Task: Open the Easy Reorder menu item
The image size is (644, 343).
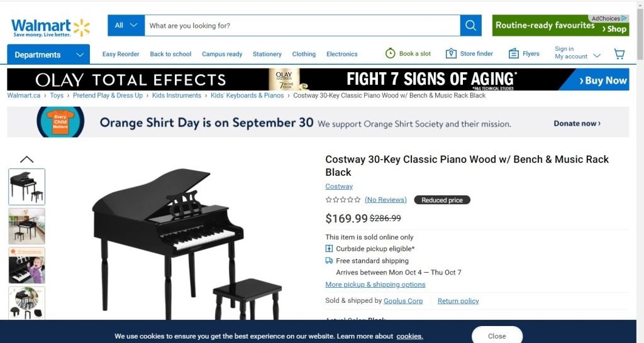Action: pyautogui.click(x=121, y=54)
